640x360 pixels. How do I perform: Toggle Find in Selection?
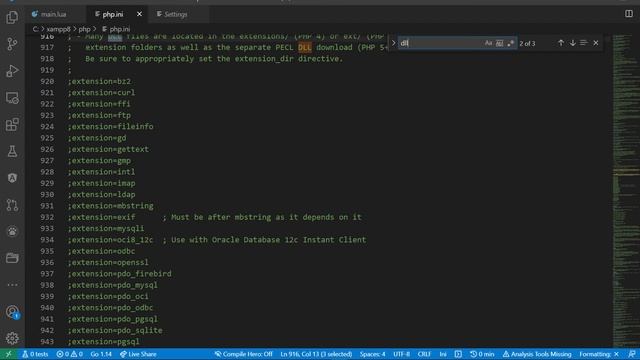584,43
